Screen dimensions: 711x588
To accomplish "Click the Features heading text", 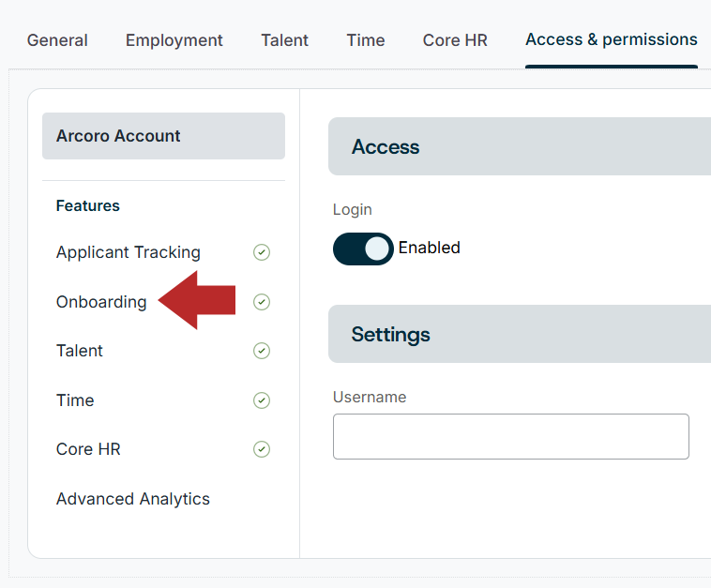I will 88,205.
